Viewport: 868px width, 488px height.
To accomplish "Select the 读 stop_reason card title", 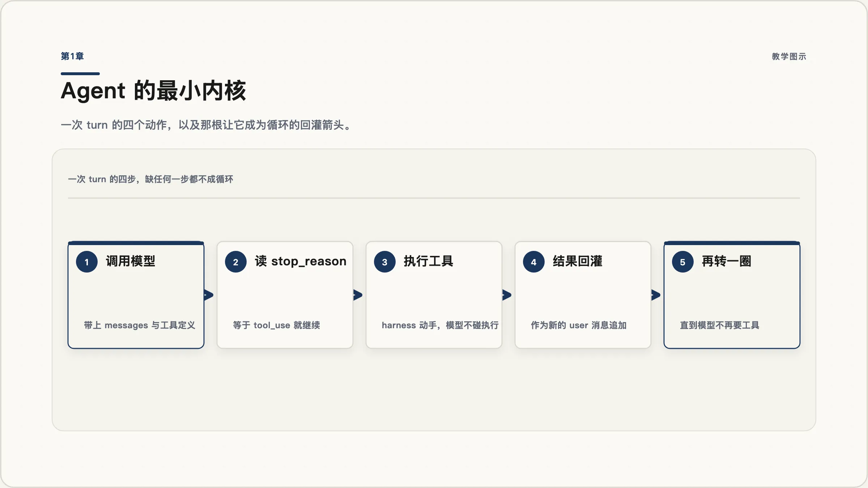I will click(301, 261).
